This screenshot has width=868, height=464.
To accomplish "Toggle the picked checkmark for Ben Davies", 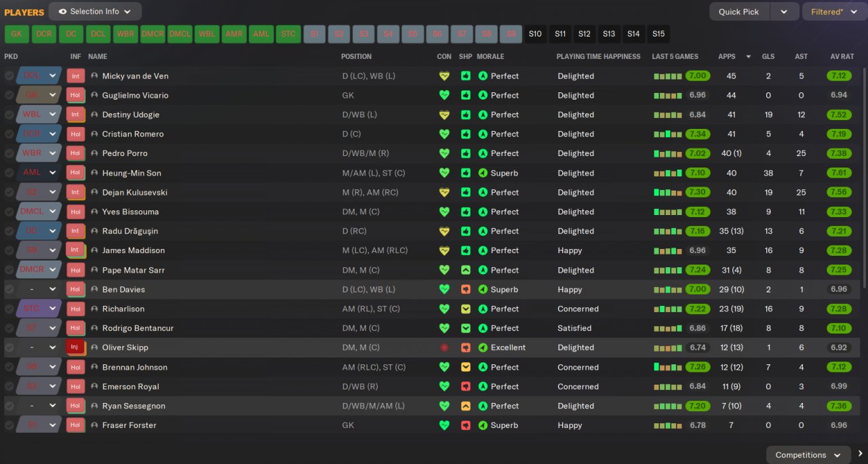I will point(9,289).
